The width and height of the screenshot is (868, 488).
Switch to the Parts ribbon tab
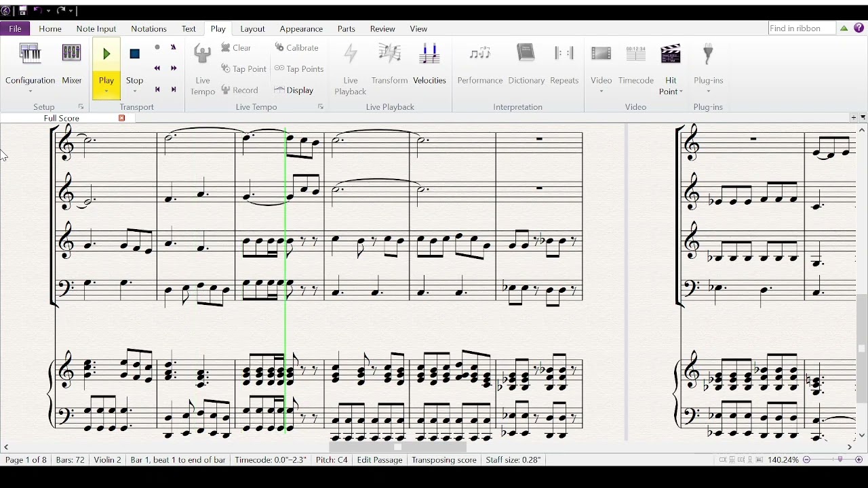click(347, 28)
